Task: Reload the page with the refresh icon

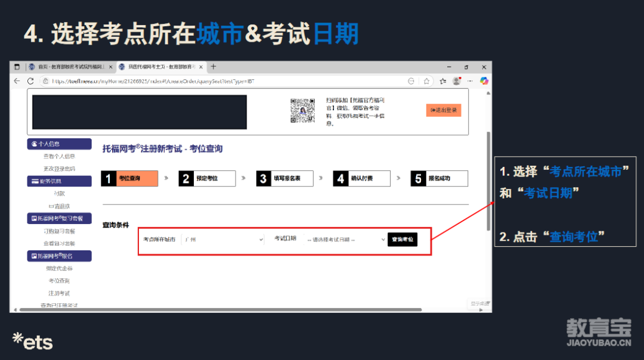Action: tap(30, 81)
